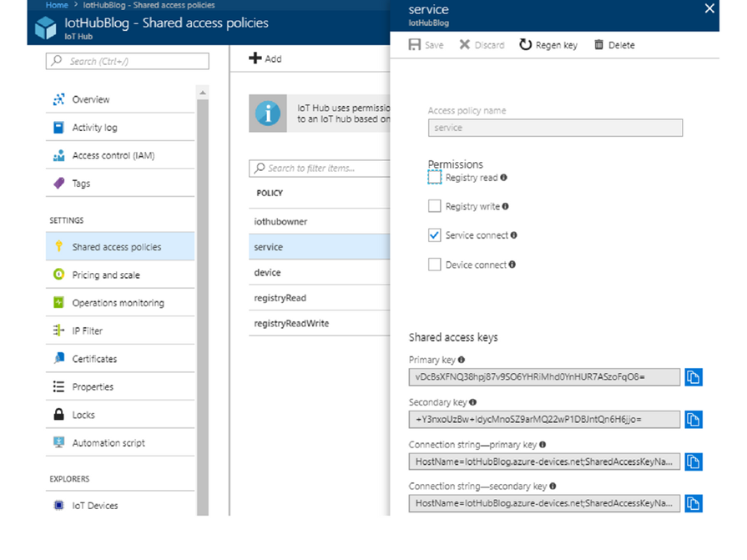
Task: Click the Activity log icon
Action: [58, 128]
